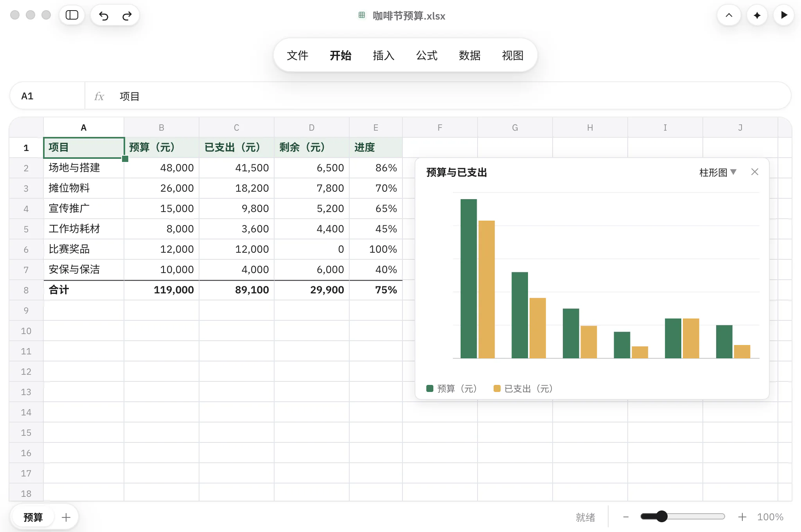Click the total budget cell 119,000
Image resolution: width=801 pixels, height=532 pixels.
(x=162, y=290)
